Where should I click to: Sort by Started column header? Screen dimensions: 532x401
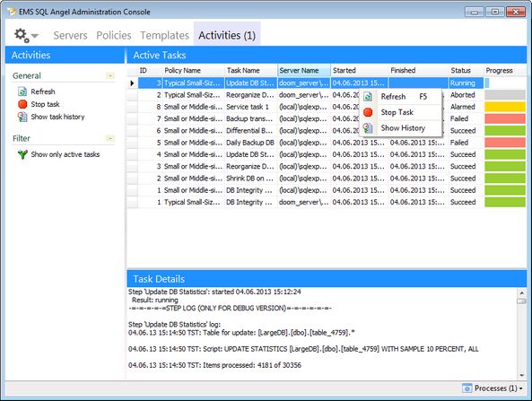[x=360, y=70]
